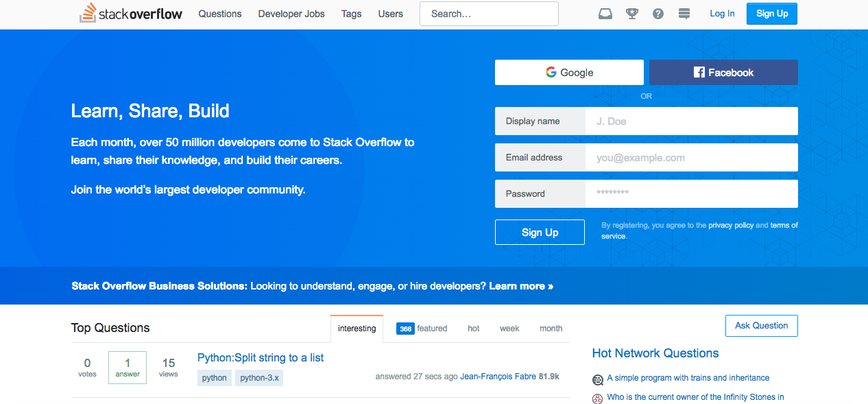
Task: Go to Questions in the top navigation
Action: click(x=220, y=14)
